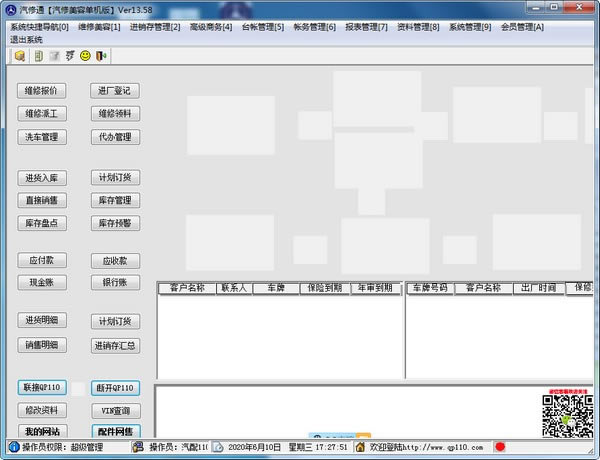
Task: Click upper 计划订货 button beside 进货入库
Action: (x=116, y=178)
